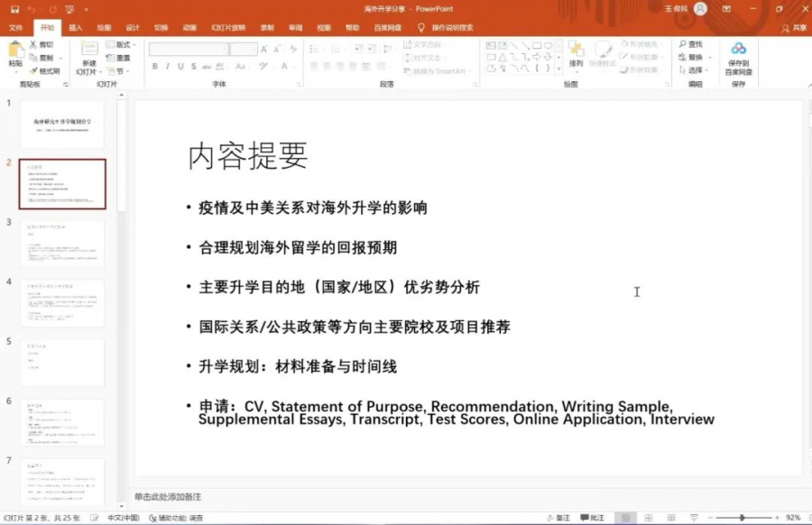Select the Format Painter (格式刷) tool

[x=33, y=70]
